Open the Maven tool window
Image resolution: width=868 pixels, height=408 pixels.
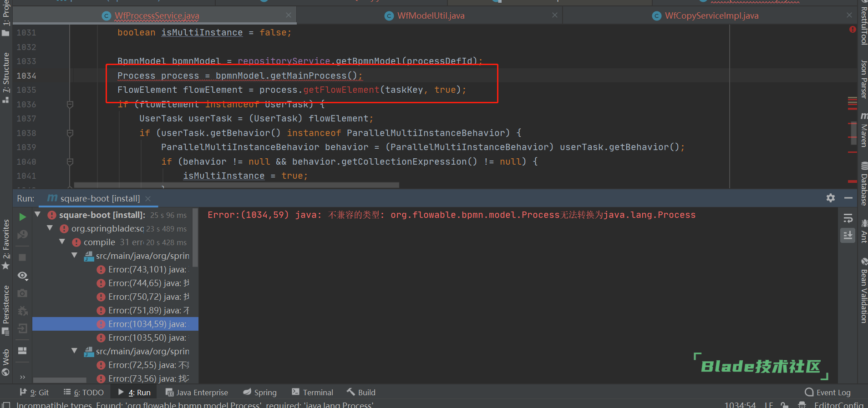(863, 130)
